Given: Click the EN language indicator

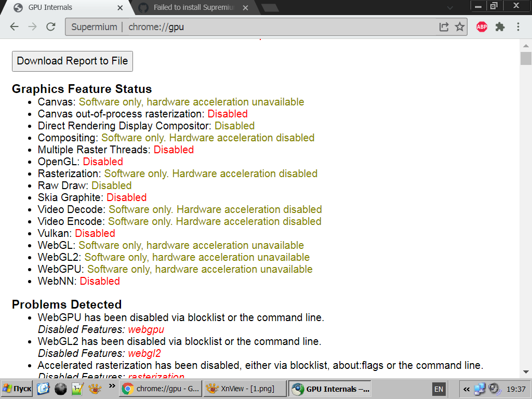Looking at the screenshot, I should (x=438, y=389).
